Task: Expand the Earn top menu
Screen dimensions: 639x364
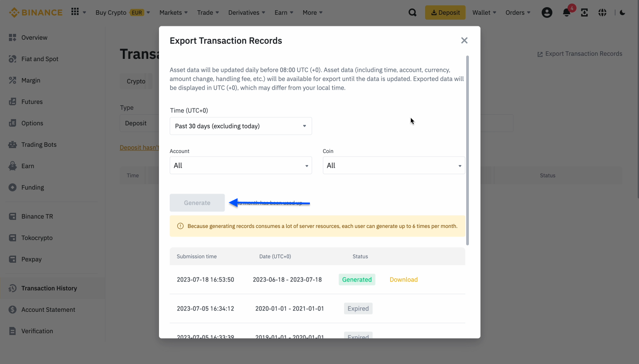Action: pos(284,12)
